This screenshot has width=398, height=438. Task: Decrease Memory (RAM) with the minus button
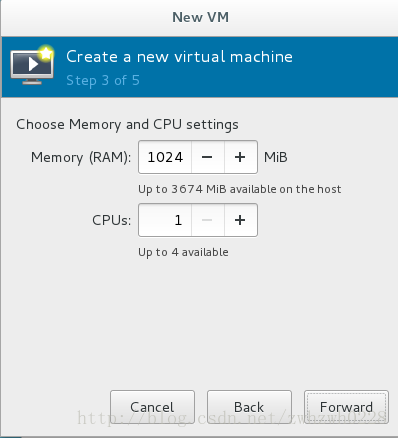pyautogui.click(x=208, y=157)
